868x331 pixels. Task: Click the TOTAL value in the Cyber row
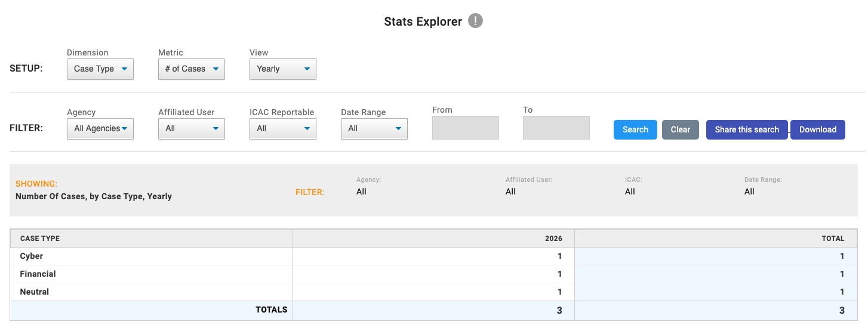click(842, 256)
